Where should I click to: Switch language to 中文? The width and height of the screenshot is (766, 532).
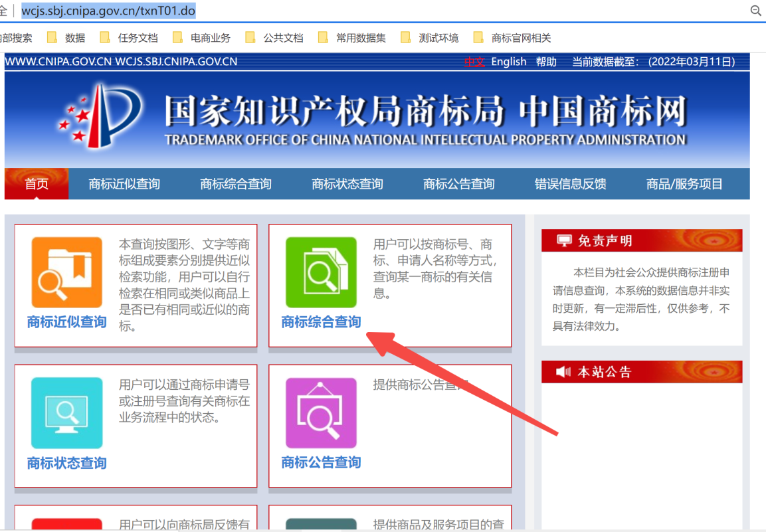(x=474, y=62)
